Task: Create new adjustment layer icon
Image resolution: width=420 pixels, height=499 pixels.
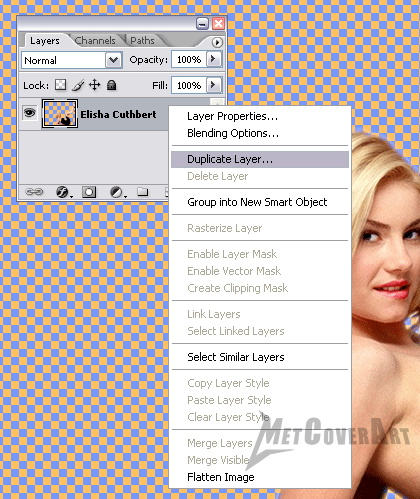Action: click(117, 192)
